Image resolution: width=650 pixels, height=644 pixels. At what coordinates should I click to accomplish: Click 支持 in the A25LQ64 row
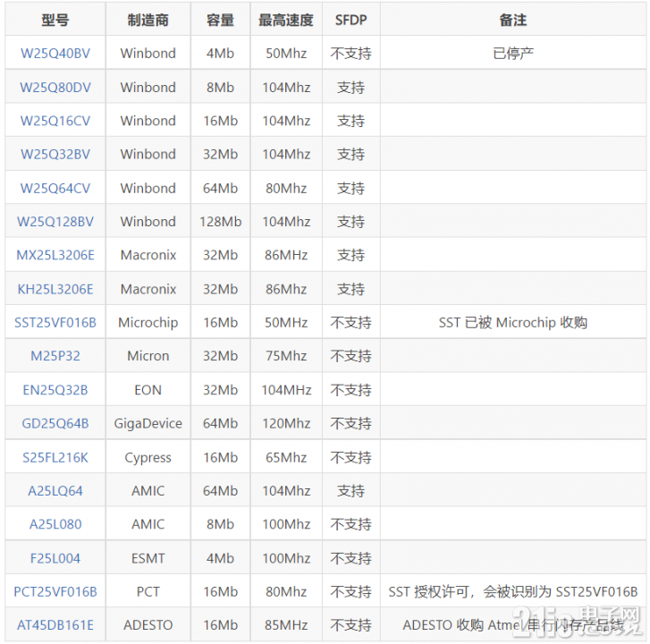351,491
